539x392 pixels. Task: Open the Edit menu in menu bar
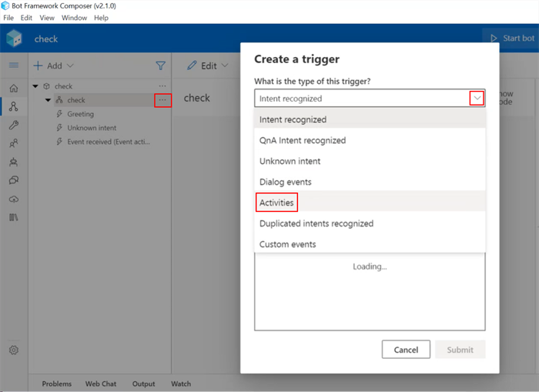tap(26, 18)
